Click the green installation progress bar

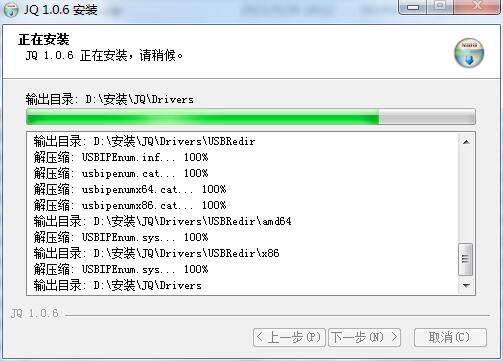click(x=251, y=117)
